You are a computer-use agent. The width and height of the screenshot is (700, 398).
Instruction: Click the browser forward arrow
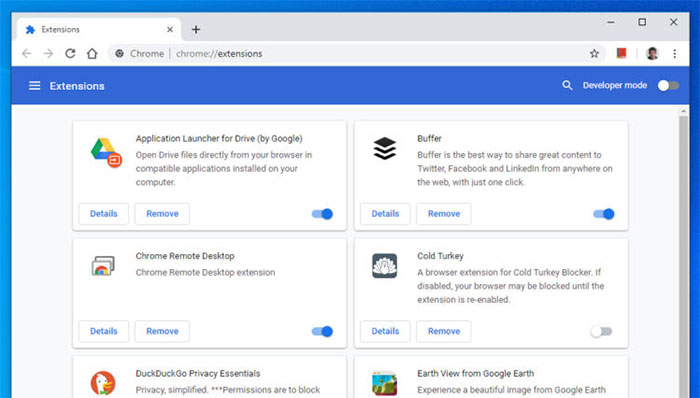pyautogui.click(x=48, y=54)
